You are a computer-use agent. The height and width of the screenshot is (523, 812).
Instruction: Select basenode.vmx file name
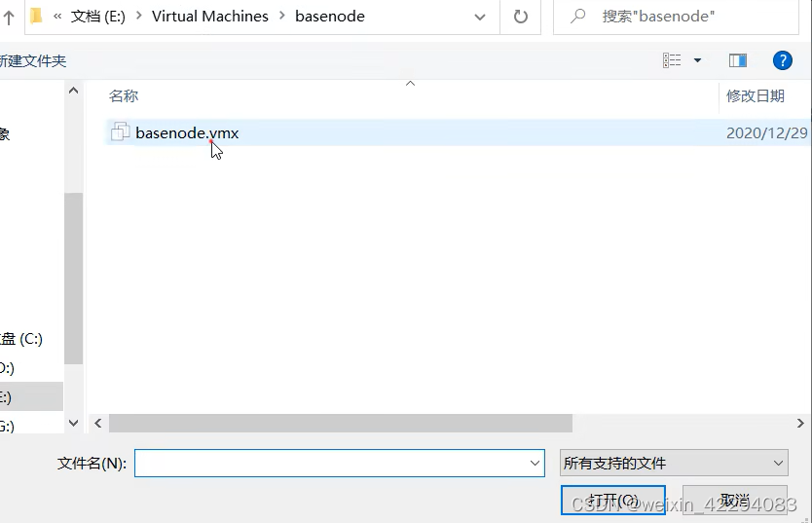click(x=187, y=133)
